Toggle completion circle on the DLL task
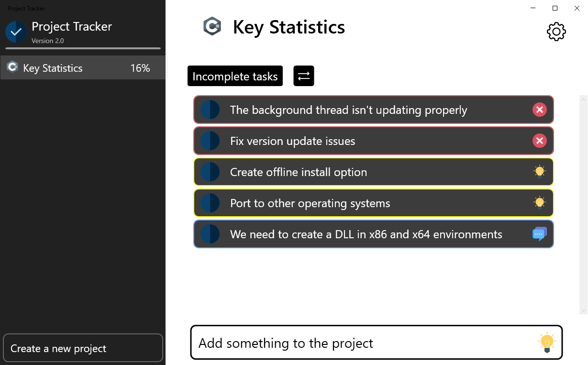 pyautogui.click(x=210, y=234)
